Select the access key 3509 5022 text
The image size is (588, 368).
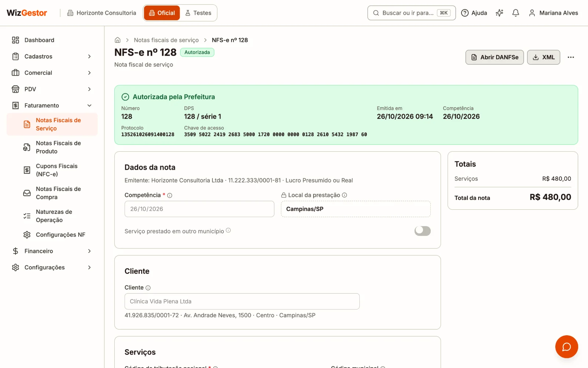coord(275,135)
